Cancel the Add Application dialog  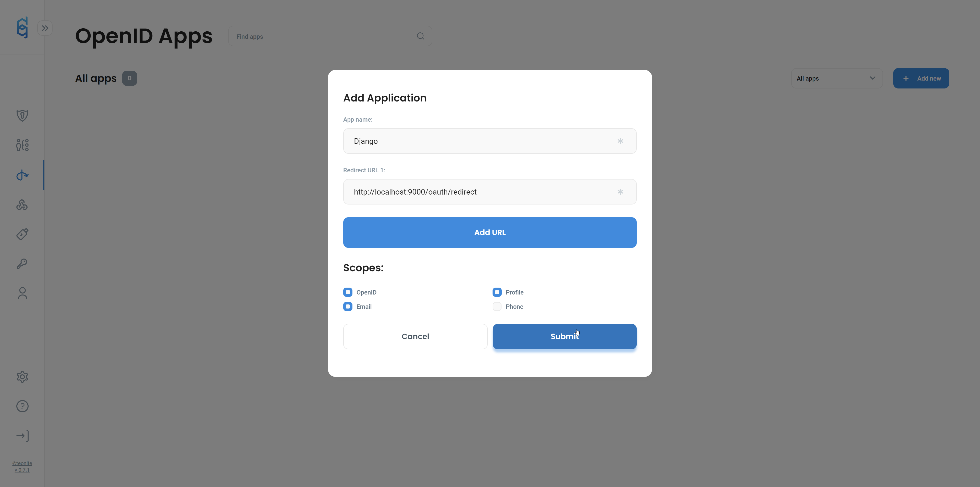tap(415, 337)
